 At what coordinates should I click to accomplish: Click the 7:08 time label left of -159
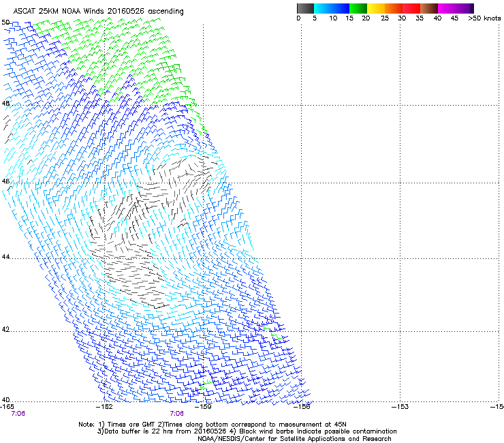click(x=177, y=414)
